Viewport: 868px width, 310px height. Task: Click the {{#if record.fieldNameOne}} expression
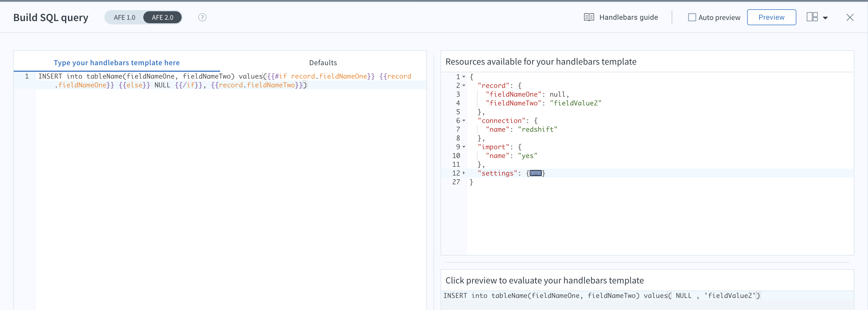321,76
